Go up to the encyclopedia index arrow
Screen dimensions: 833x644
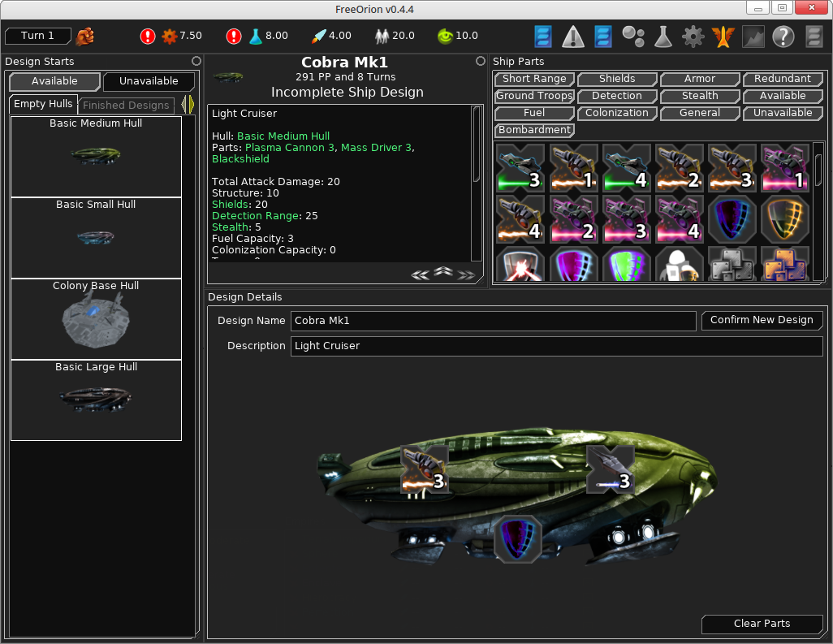(443, 271)
